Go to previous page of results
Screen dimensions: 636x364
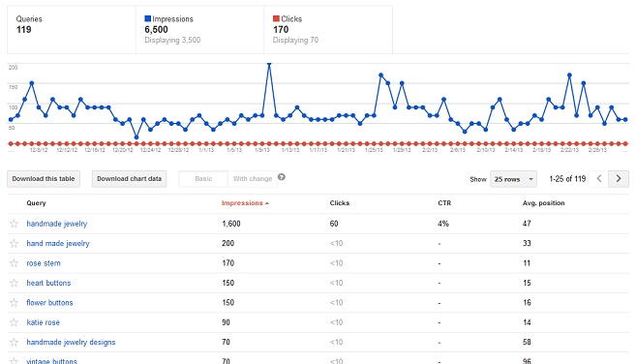598,179
